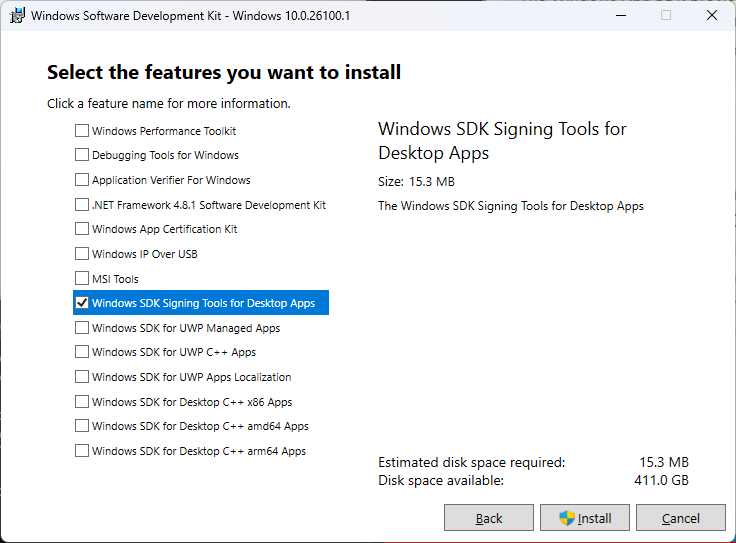Select the 'Debugging Tools for Windows' feature name

[x=165, y=155]
